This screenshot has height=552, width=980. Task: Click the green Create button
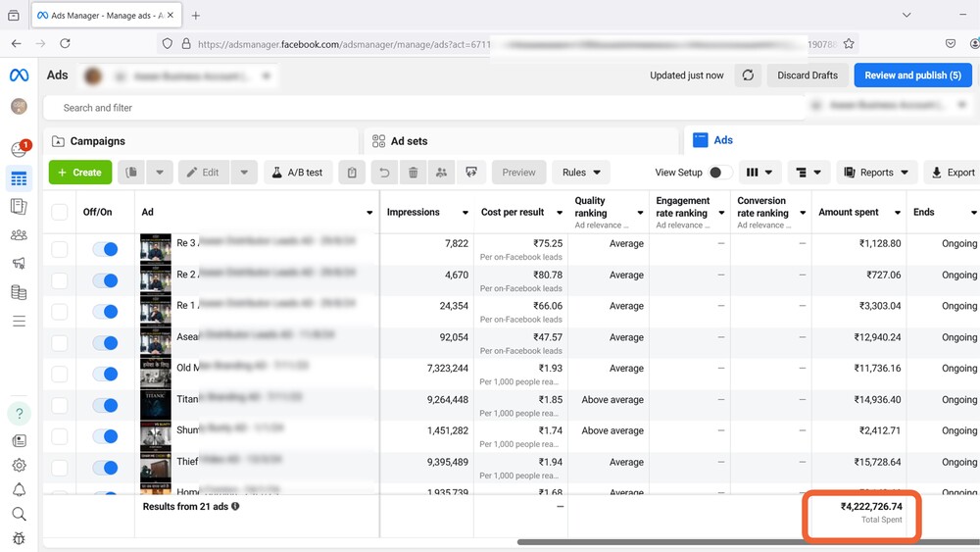click(80, 173)
